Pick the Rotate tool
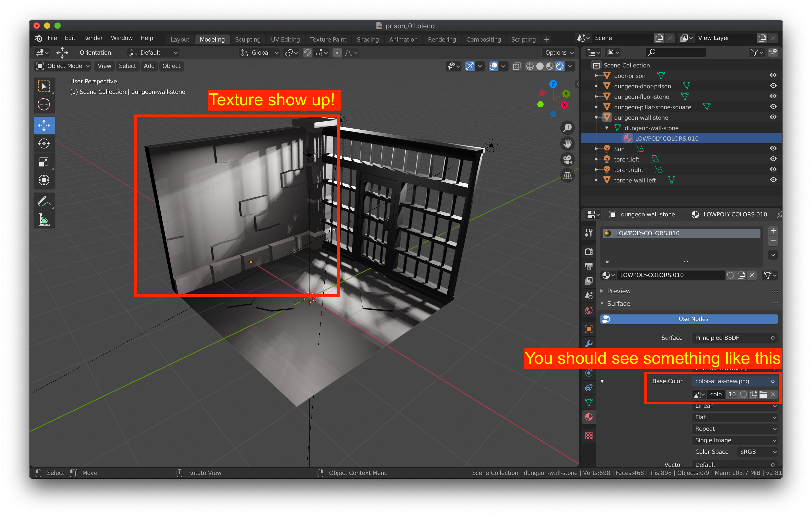Image resolution: width=812 pixels, height=517 pixels. click(x=44, y=144)
